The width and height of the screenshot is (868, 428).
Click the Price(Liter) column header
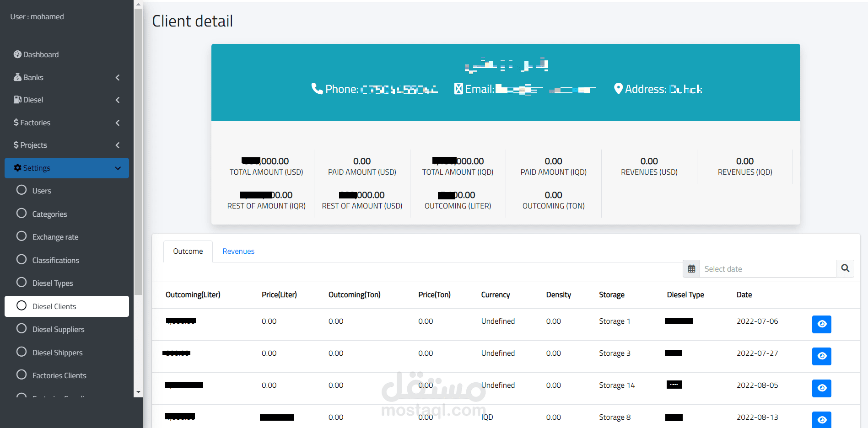click(279, 295)
